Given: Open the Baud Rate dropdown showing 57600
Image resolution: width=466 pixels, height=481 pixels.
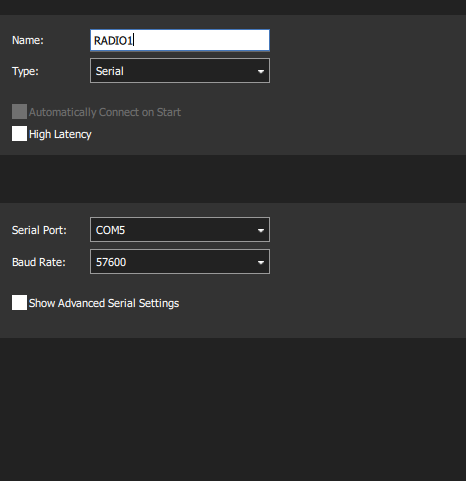Looking at the screenshot, I should point(180,262).
